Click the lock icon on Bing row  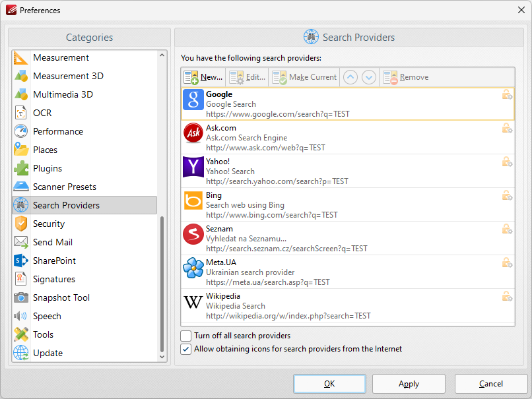pyautogui.click(x=507, y=195)
